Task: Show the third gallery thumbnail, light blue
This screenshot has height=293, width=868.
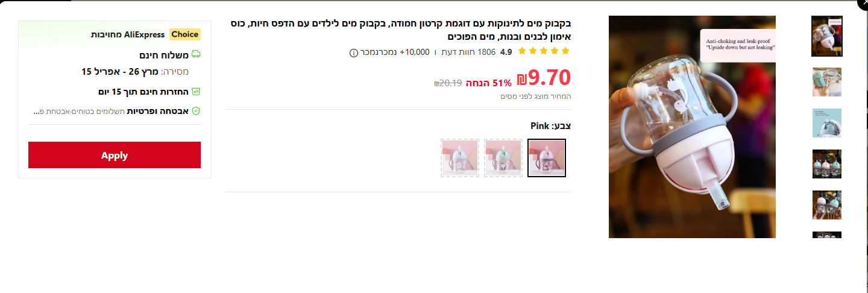Action: pos(827,123)
